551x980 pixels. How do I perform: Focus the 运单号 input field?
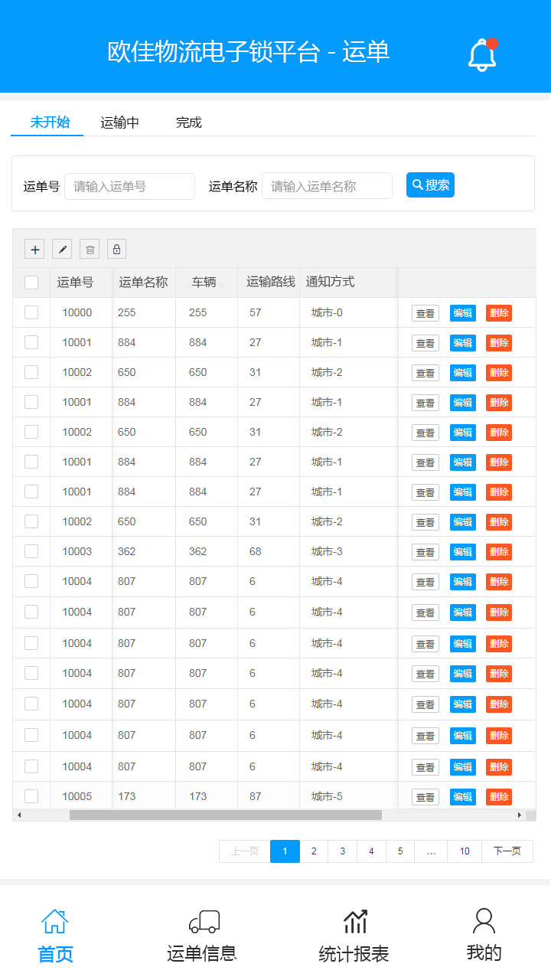(129, 186)
